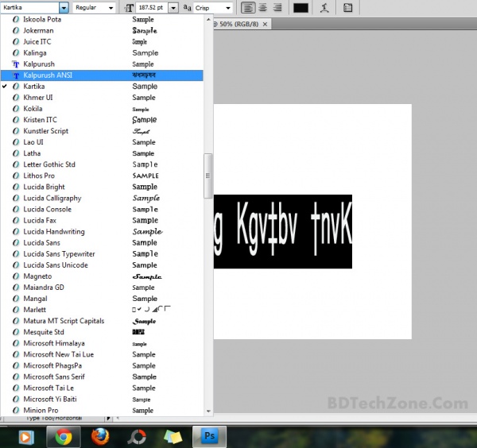The width and height of the screenshot is (477, 448).
Task: Open the media player taskbar icon
Action: [25, 438]
